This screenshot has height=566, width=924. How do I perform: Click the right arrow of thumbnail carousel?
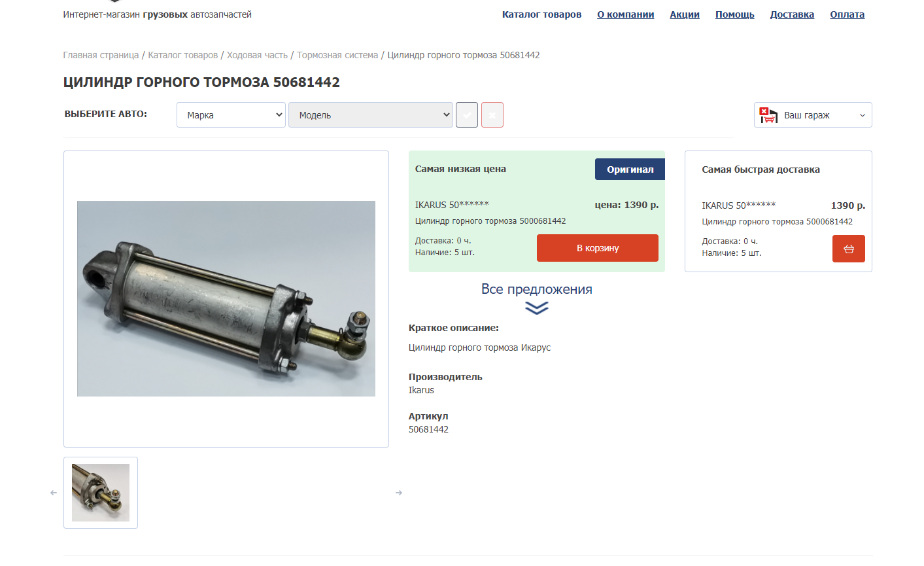(399, 493)
